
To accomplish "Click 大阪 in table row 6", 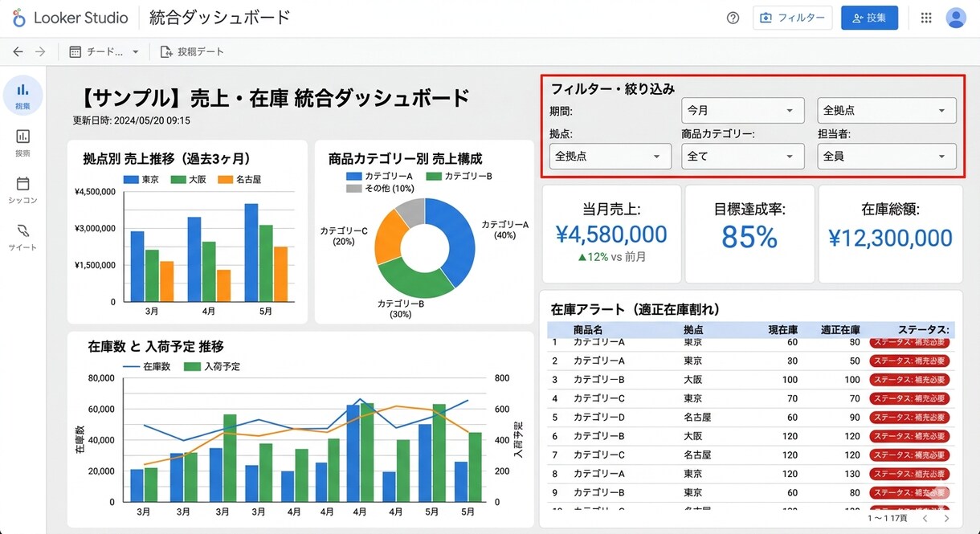I will click(x=693, y=436).
